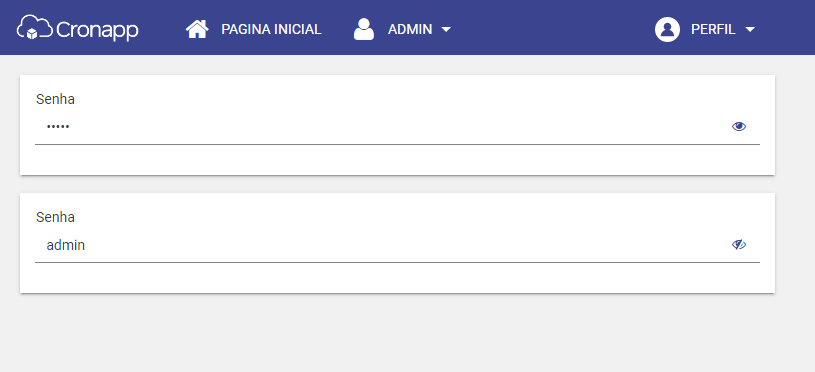
Task: Click blank area inside first Senha card
Action: coord(398,160)
